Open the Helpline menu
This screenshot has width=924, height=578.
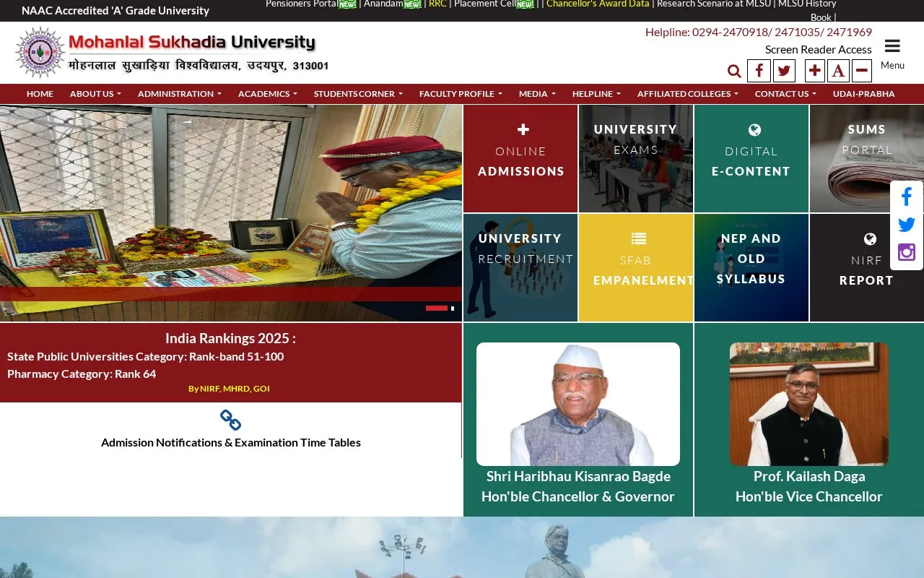click(596, 94)
